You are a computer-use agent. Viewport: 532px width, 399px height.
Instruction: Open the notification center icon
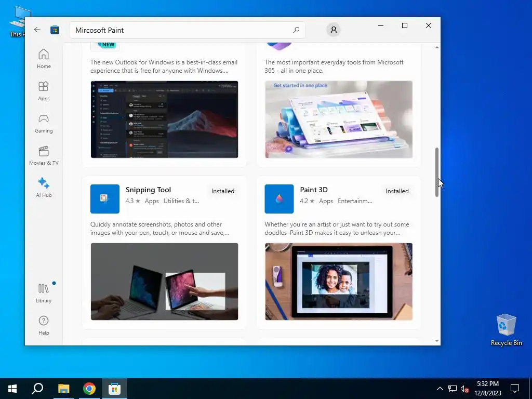pos(515,389)
